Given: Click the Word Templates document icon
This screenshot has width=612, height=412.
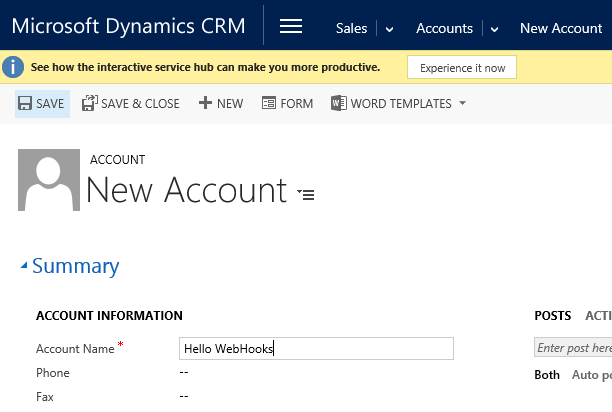Looking at the screenshot, I should (338, 103).
